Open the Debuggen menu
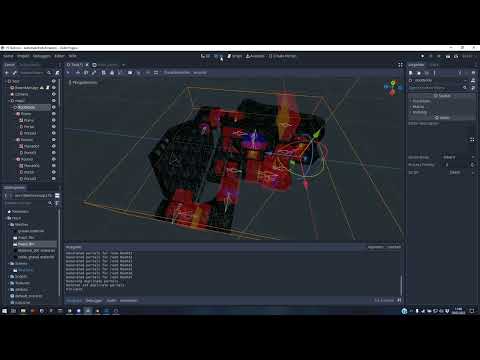The height and width of the screenshot is (360, 480). (x=42, y=56)
